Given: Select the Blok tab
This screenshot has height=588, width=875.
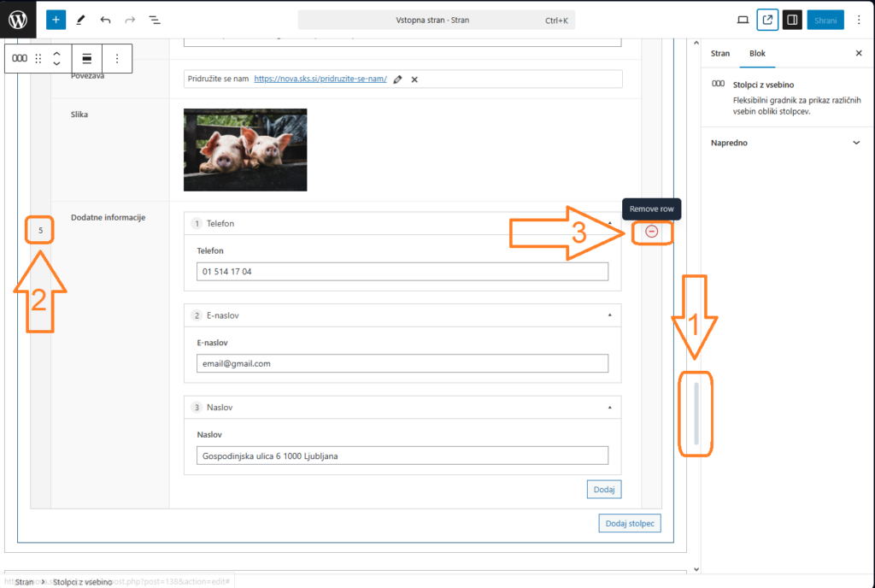Looking at the screenshot, I should pos(757,53).
